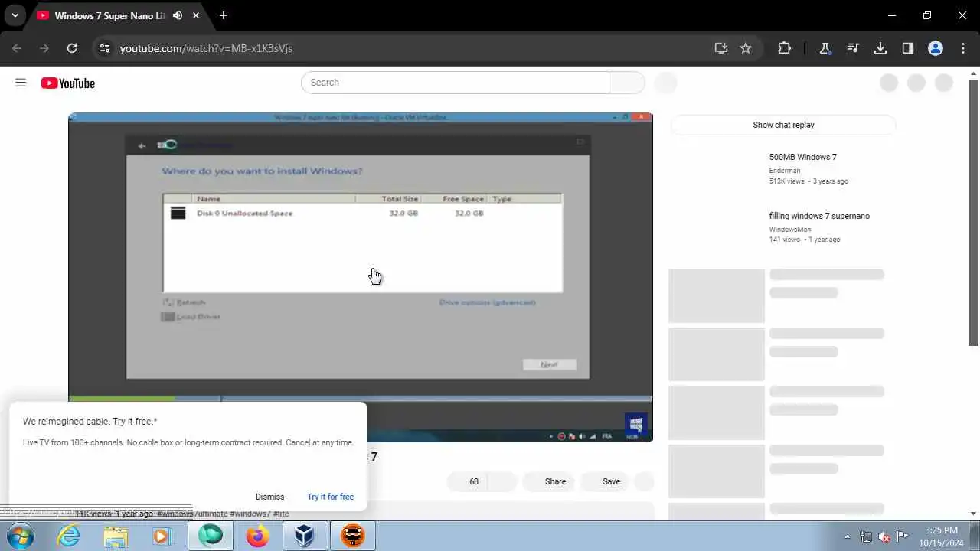
Task: Open the Enderman channel name
Action: (785, 171)
